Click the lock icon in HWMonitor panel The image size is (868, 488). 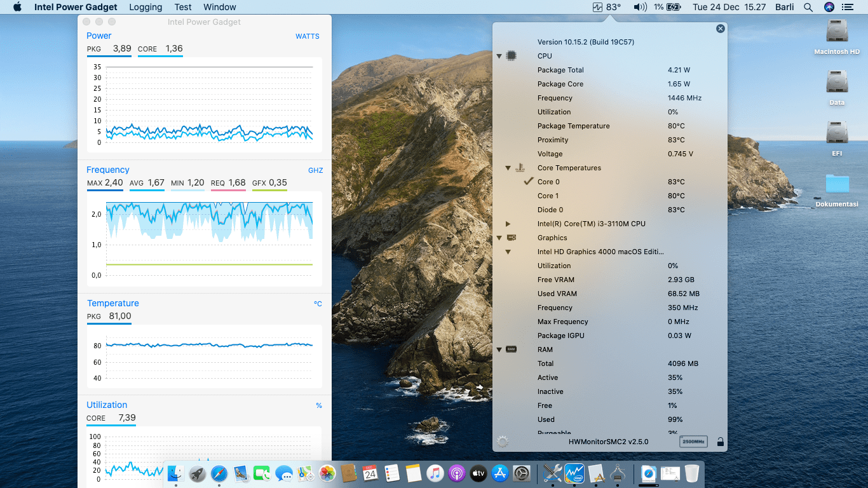720,442
